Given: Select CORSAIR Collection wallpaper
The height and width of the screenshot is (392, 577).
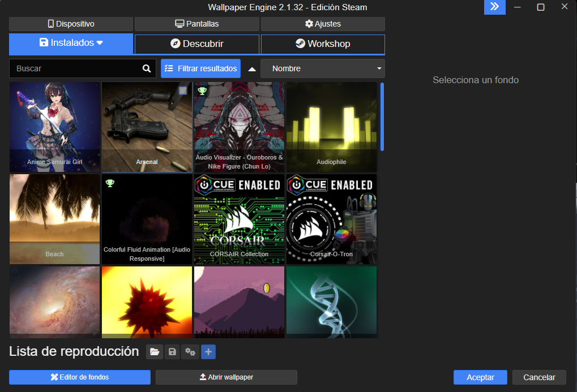Looking at the screenshot, I should pyautogui.click(x=239, y=219).
